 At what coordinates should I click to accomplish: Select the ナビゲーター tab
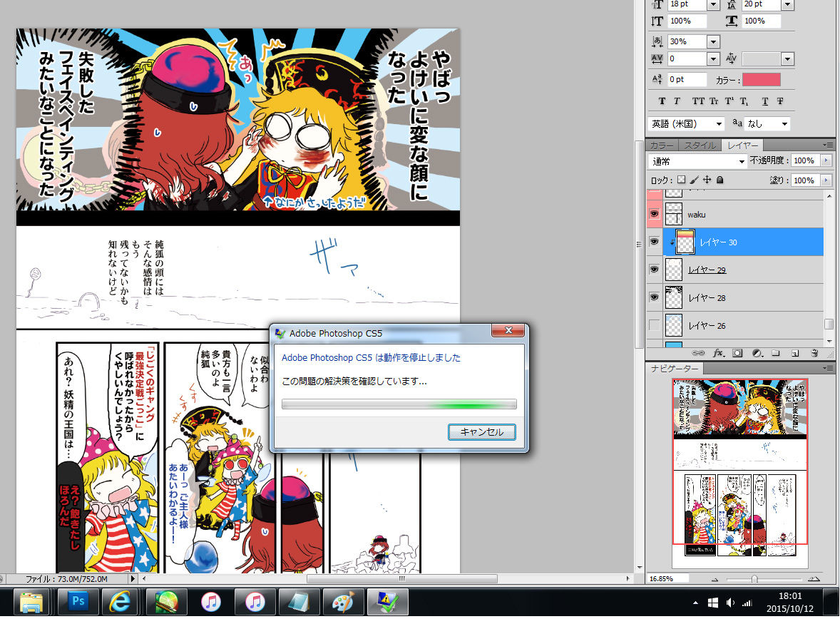tap(675, 369)
